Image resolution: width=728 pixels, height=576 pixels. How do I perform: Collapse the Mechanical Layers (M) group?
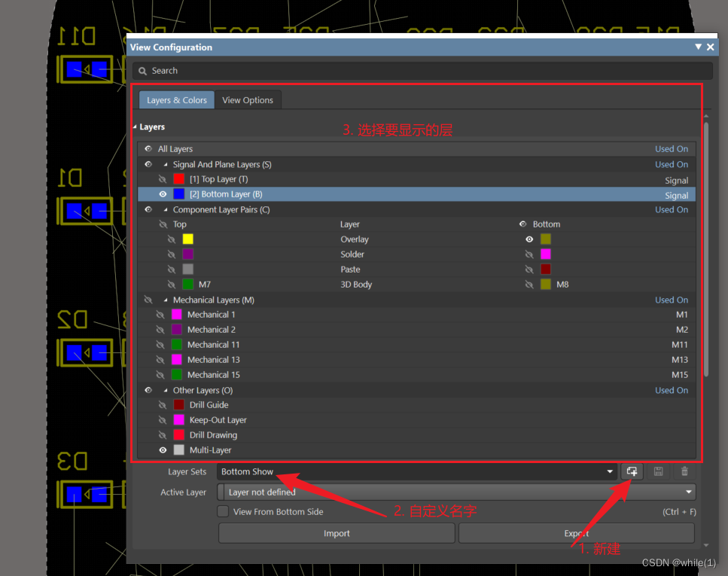coord(166,300)
